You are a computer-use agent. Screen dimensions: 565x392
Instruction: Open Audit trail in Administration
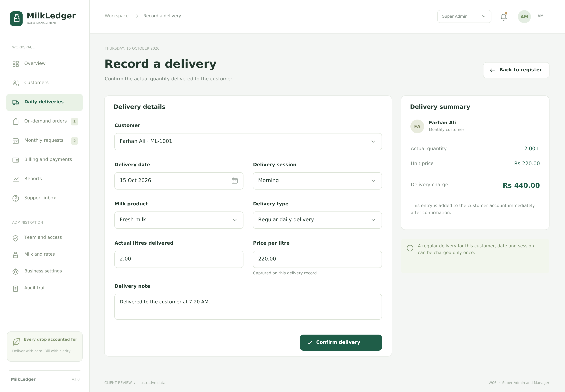(45, 288)
